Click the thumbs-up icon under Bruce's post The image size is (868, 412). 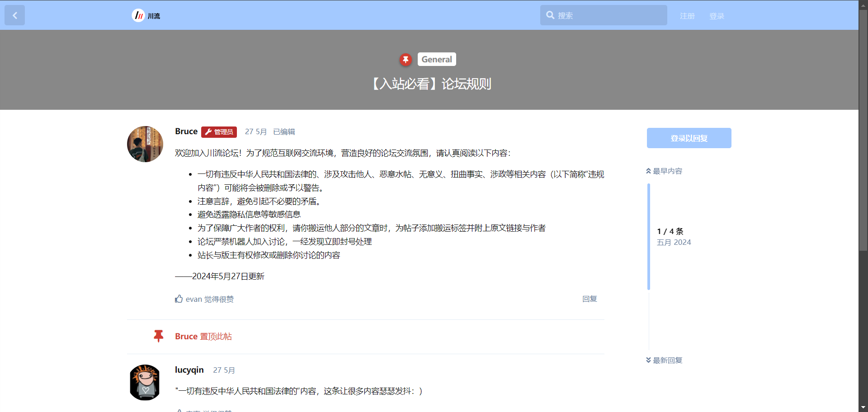point(179,299)
